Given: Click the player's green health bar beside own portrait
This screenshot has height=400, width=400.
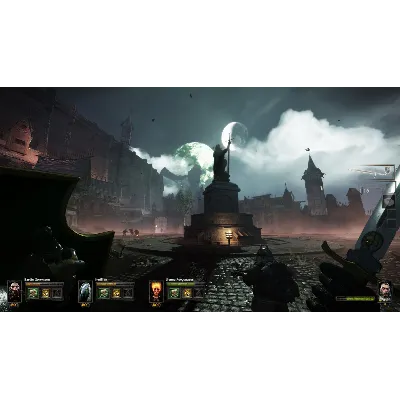Looking at the screenshot, I should pos(355,299).
